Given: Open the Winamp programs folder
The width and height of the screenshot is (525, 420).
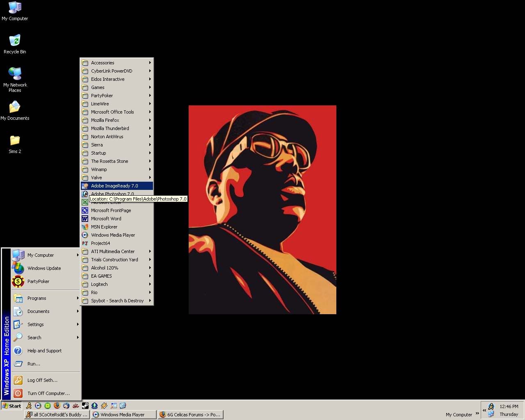Looking at the screenshot, I should pyautogui.click(x=117, y=169).
